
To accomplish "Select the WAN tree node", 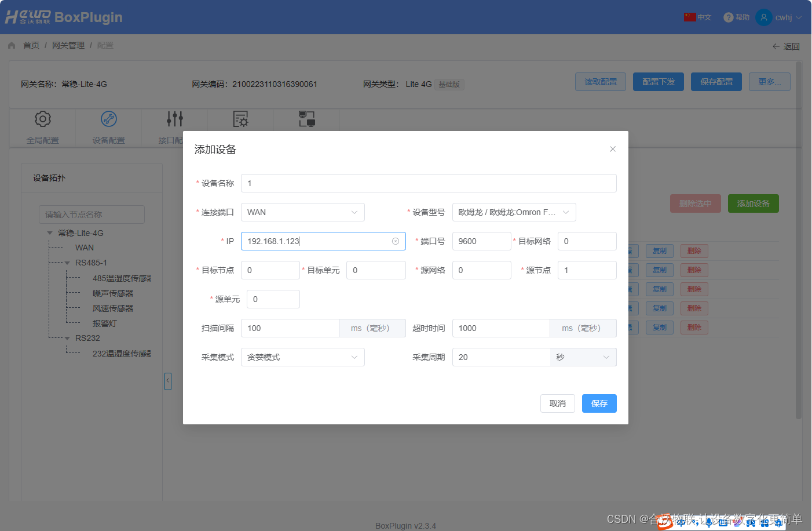I will pos(85,248).
